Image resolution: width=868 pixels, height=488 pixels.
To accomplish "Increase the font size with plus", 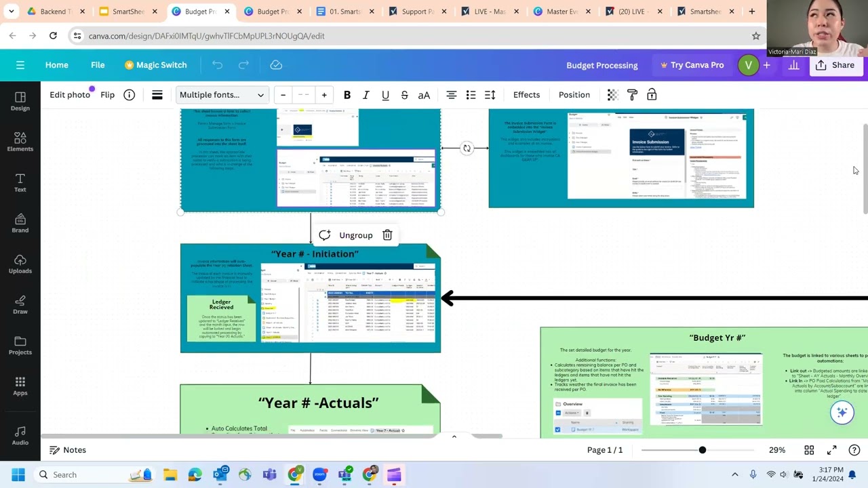I will pos(324,95).
